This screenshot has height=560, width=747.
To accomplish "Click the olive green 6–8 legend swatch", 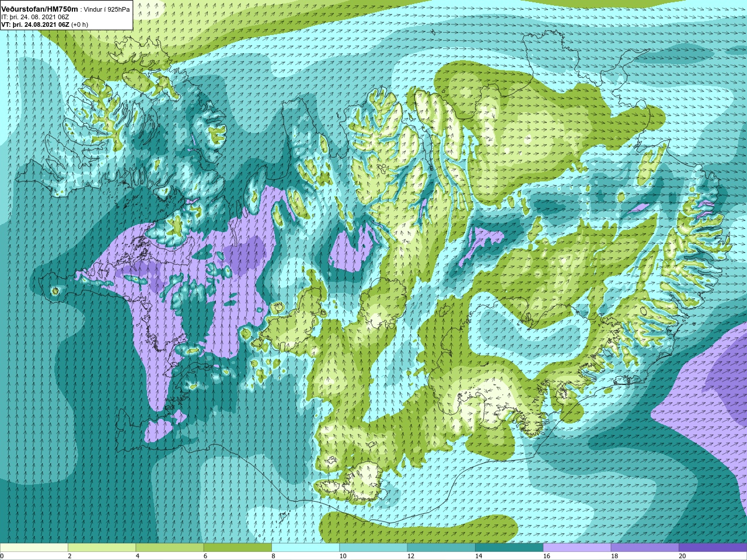I will tap(238, 548).
